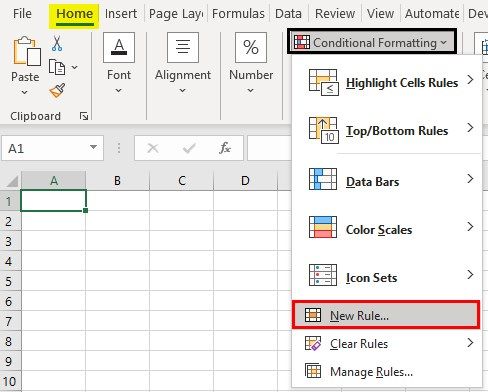Open the Alignment group icon
Viewport: 488px width, 392px height.
[x=183, y=48]
